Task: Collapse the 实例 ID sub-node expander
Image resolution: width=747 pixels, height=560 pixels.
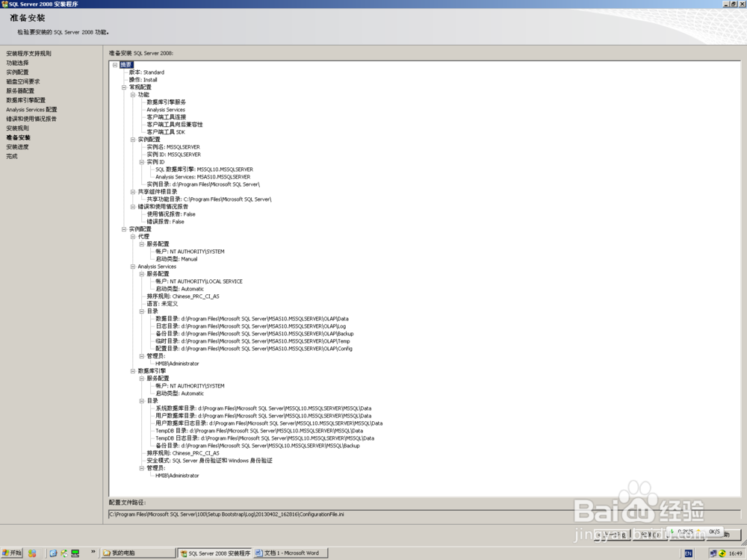Action: tap(141, 162)
